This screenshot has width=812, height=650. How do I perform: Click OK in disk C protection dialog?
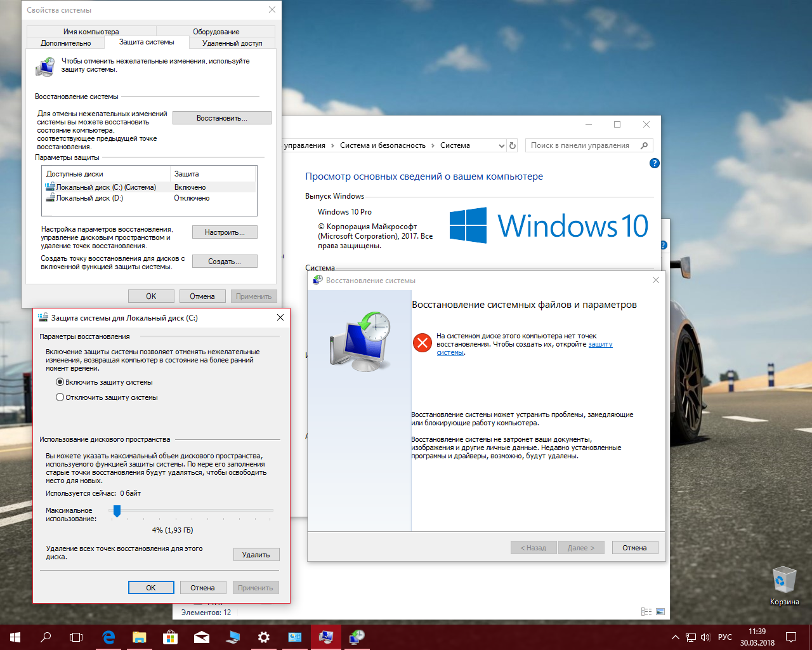[151, 588]
